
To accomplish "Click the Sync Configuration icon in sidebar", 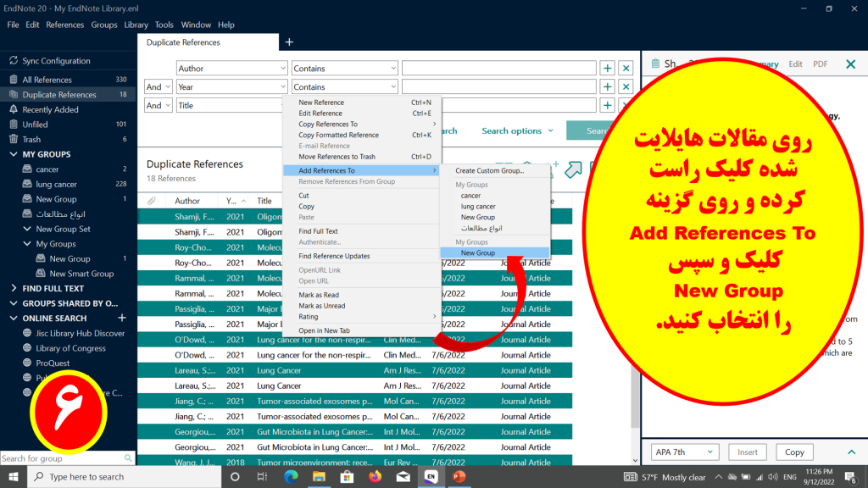I will [x=14, y=61].
